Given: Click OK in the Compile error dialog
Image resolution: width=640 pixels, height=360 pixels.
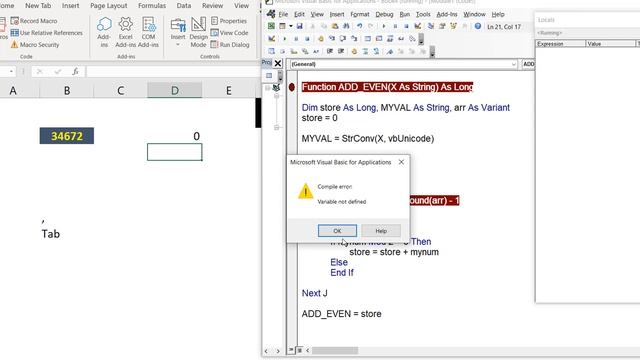Looking at the screenshot, I should pyautogui.click(x=337, y=231).
